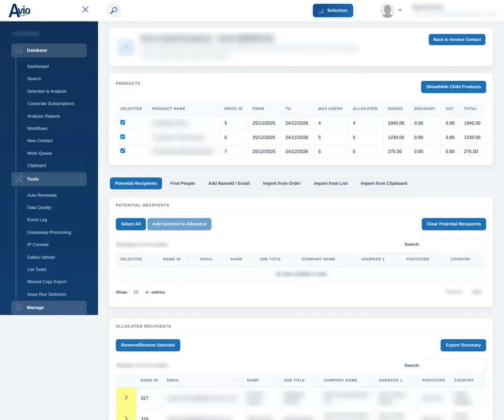Click Back to Invoice Contact
Screen dimensions: 504x420
pos(457,39)
